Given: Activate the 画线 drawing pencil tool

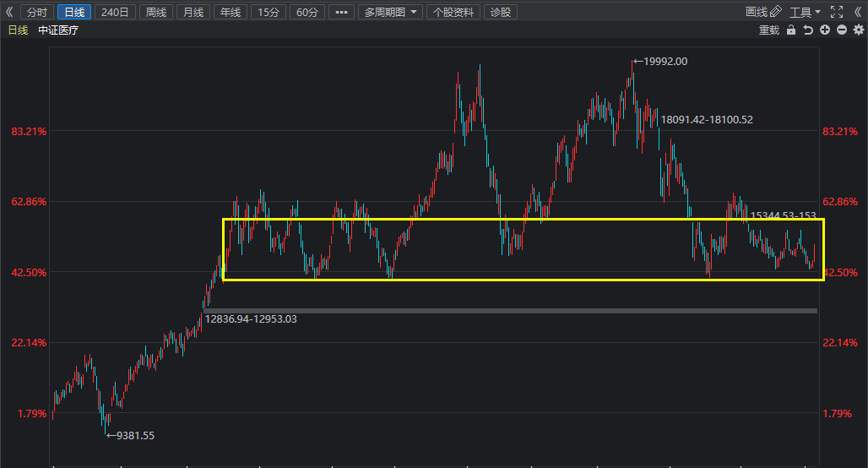Looking at the screenshot, I should tap(763, 12).
